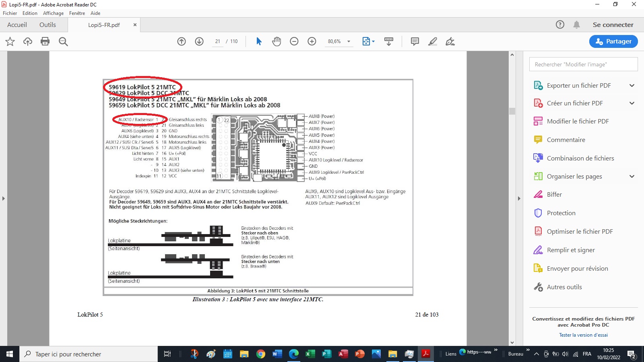Expand Organiser les pages options
The height and width of the screenshot is (362, 644).
tap(632, 176)
